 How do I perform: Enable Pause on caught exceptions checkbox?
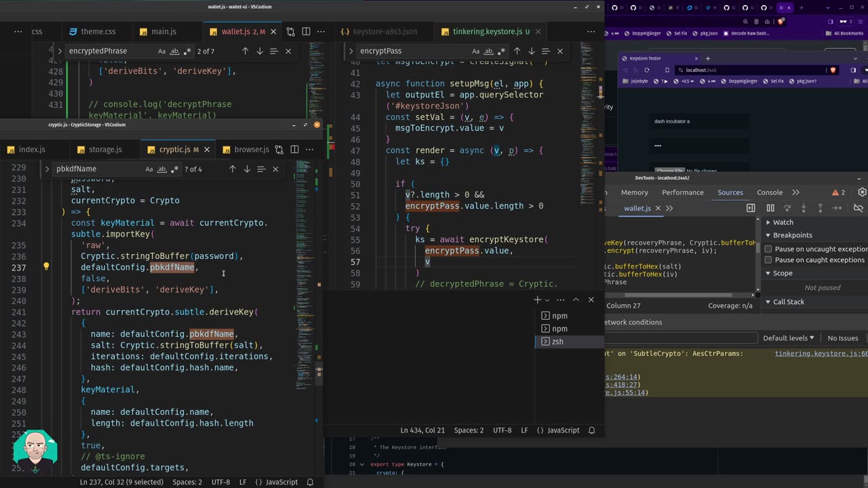(768, 260)
